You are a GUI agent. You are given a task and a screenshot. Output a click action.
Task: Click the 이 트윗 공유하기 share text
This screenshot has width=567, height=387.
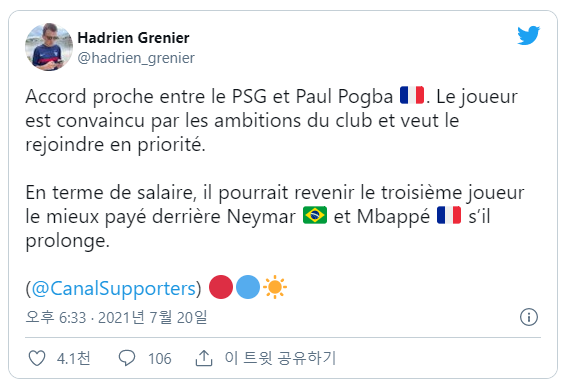280,358
